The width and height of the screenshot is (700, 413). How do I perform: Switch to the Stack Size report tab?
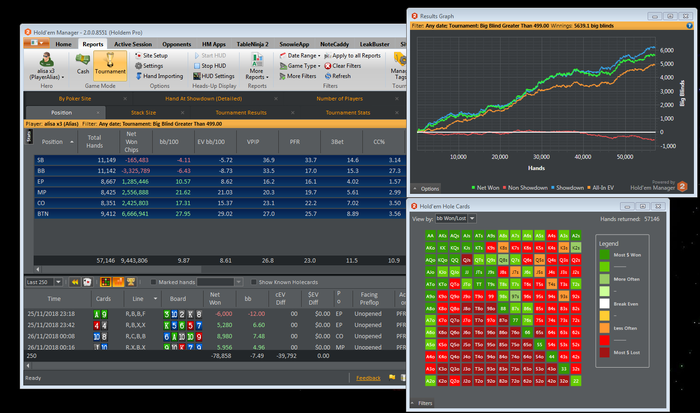[143, 113]
